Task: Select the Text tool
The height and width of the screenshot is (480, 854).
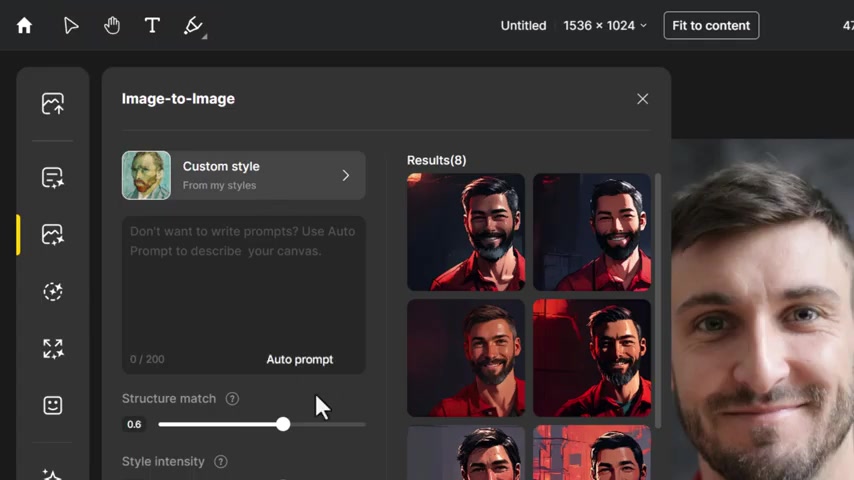Action: point(152,25)
